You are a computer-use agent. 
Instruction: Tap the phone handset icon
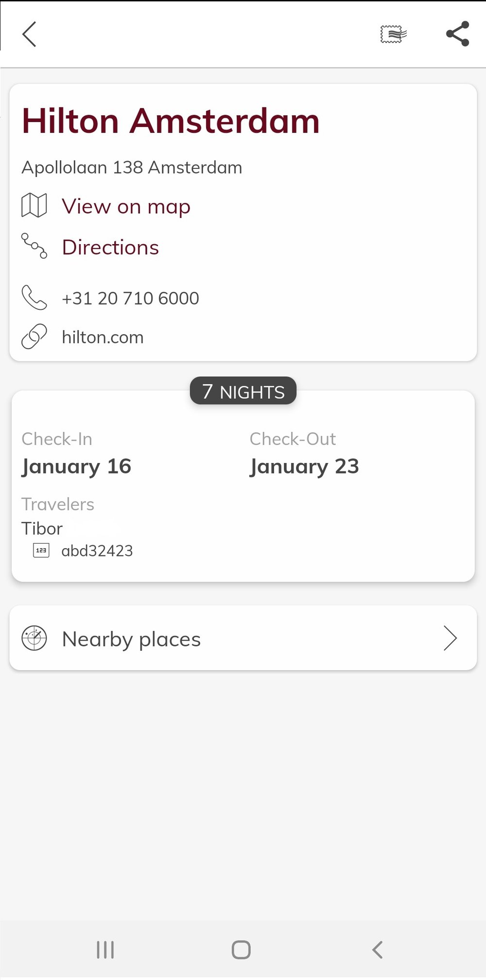pyautogui.click(x=34, y=298)
